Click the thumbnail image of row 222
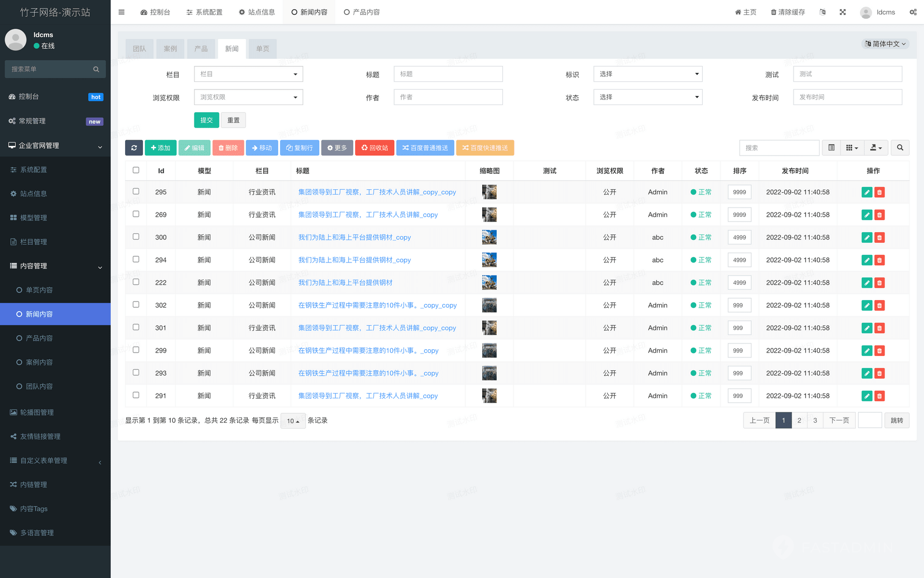The width and height of the screenshot is (924, 578). coord(489,283)
